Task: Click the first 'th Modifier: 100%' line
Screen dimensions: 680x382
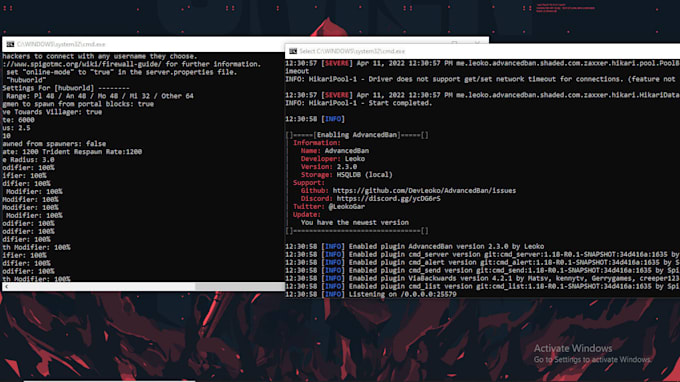Action: pyautogui.click(x=36, y=247)
